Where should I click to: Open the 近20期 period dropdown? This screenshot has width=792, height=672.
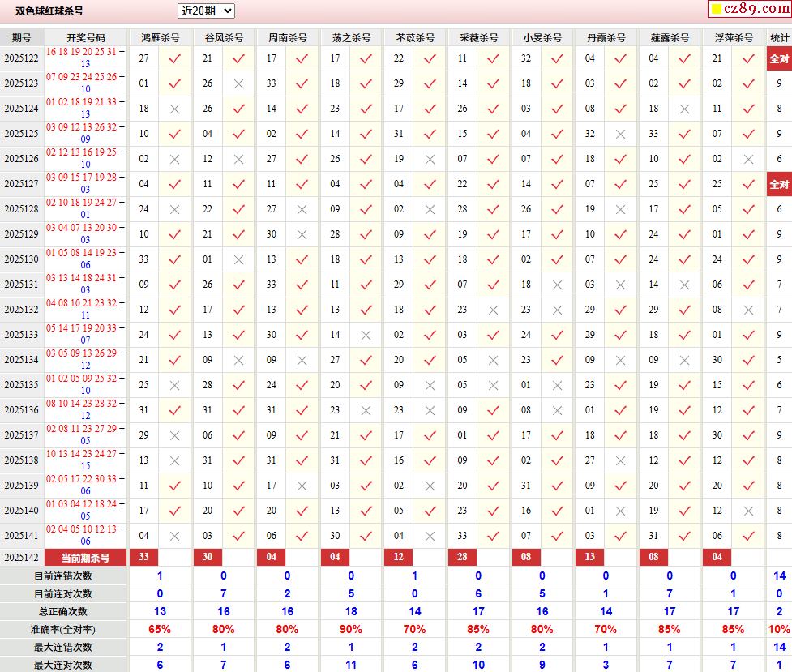coord(206,11)
